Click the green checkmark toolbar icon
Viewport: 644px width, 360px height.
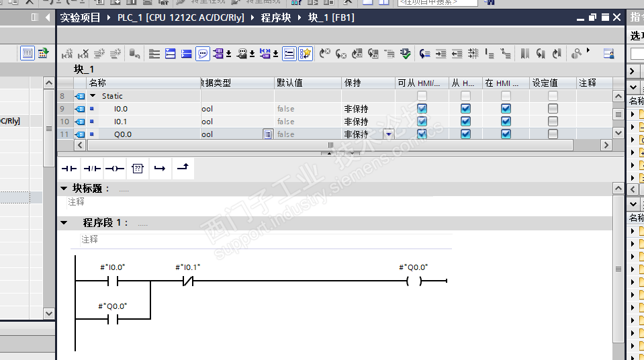[x=406, y=54]
